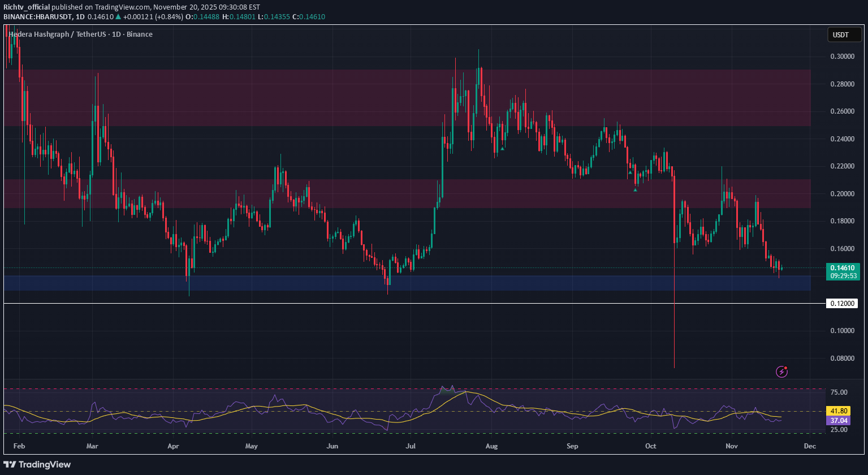
Task: Click the 0.30000 label on the price axis
Action: [842, 57]
